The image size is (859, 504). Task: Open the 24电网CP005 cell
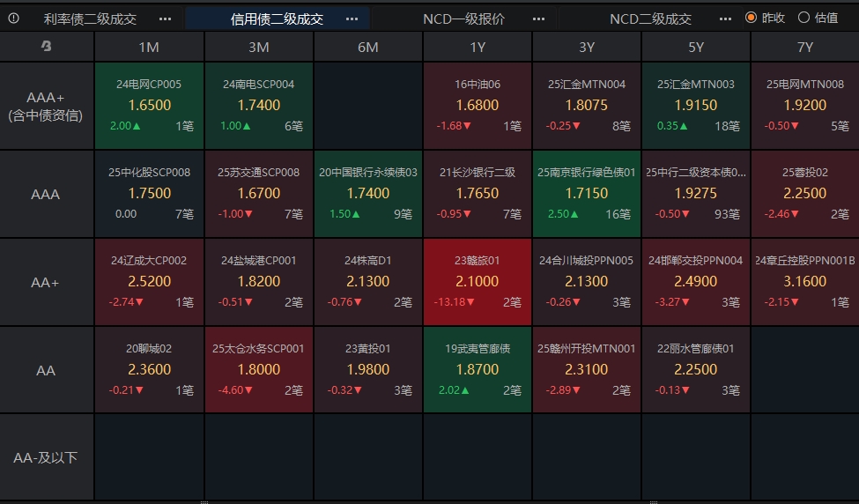tap(149, 106)
